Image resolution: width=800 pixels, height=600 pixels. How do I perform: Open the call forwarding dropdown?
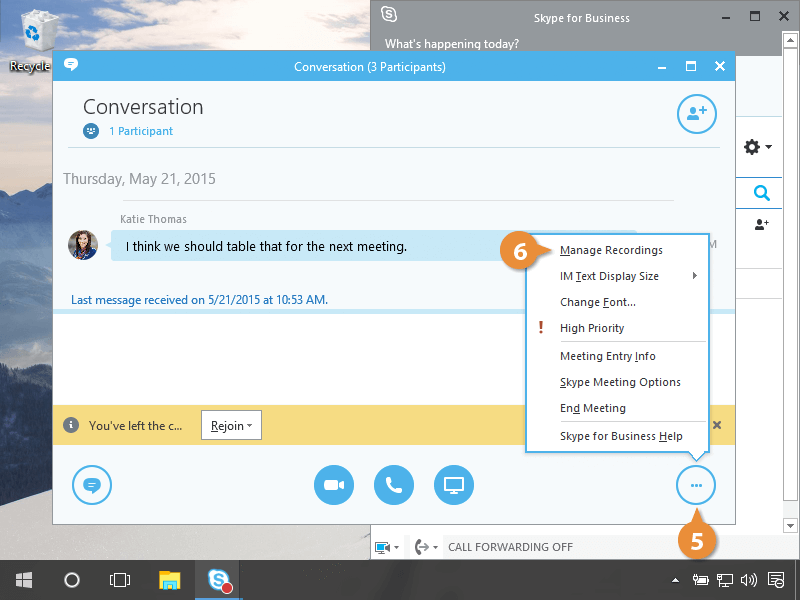426,547
